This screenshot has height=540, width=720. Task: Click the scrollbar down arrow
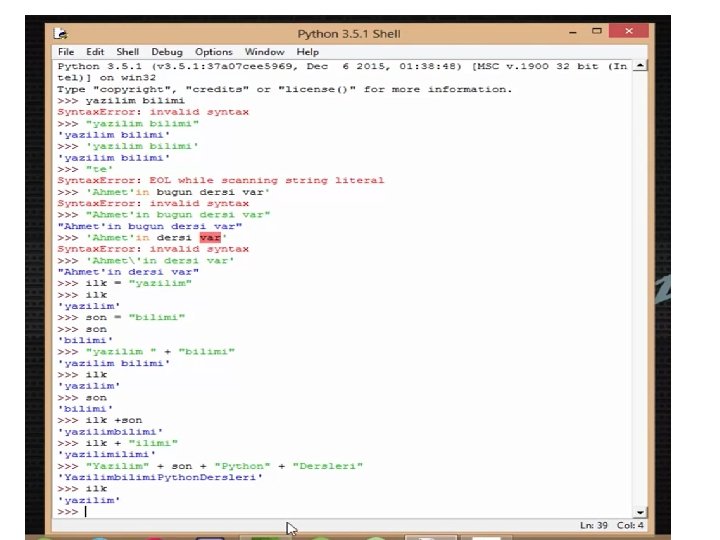(640, 512)
